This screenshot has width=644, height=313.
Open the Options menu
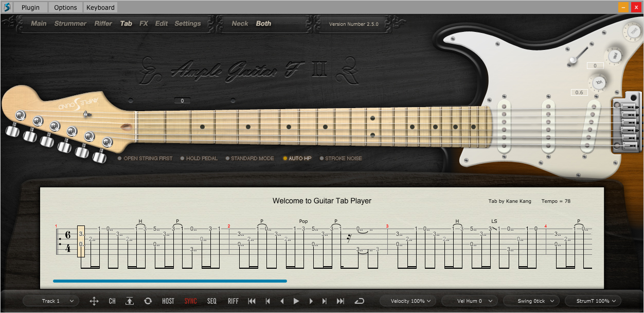65,7
